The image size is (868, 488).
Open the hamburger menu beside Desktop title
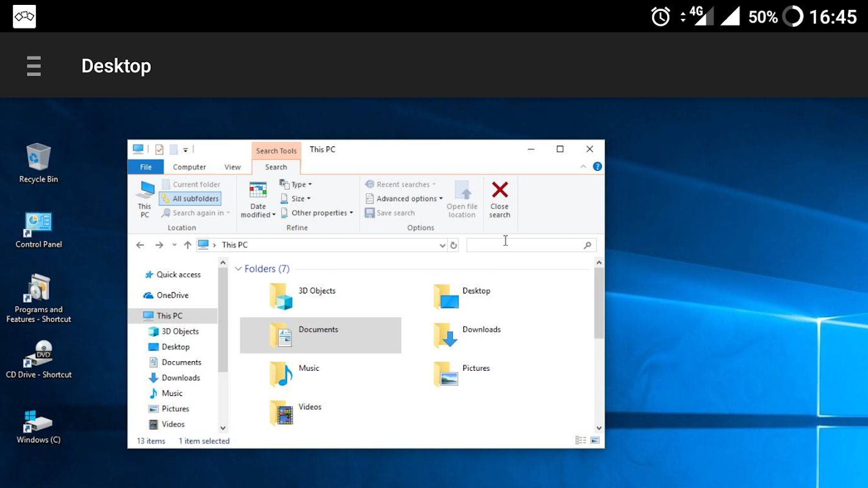click(34, 66)
